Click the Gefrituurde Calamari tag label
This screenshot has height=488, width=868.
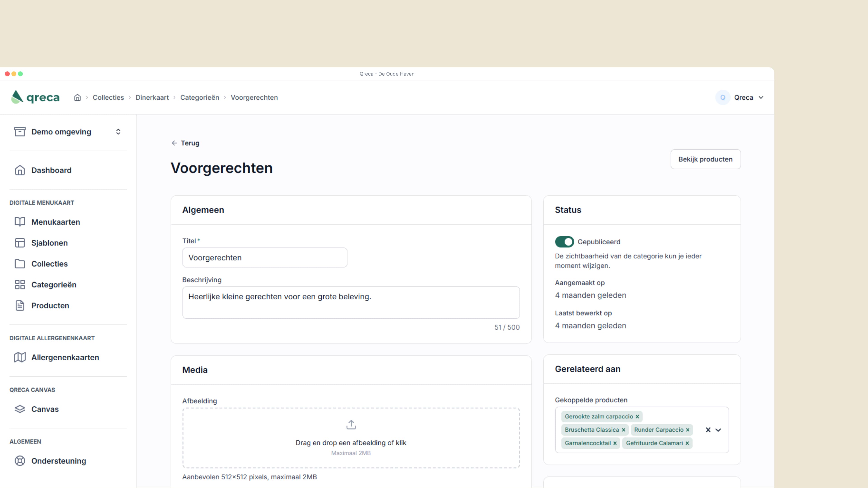(654, 443)
